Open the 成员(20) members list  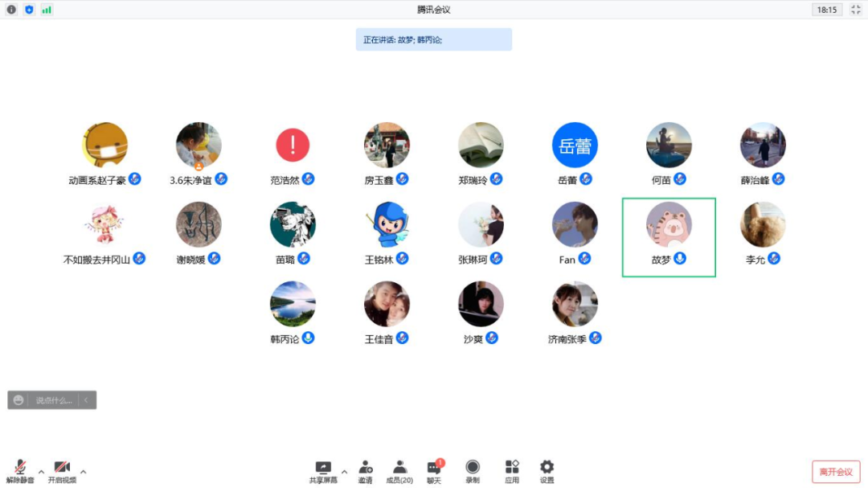(399, 470)
